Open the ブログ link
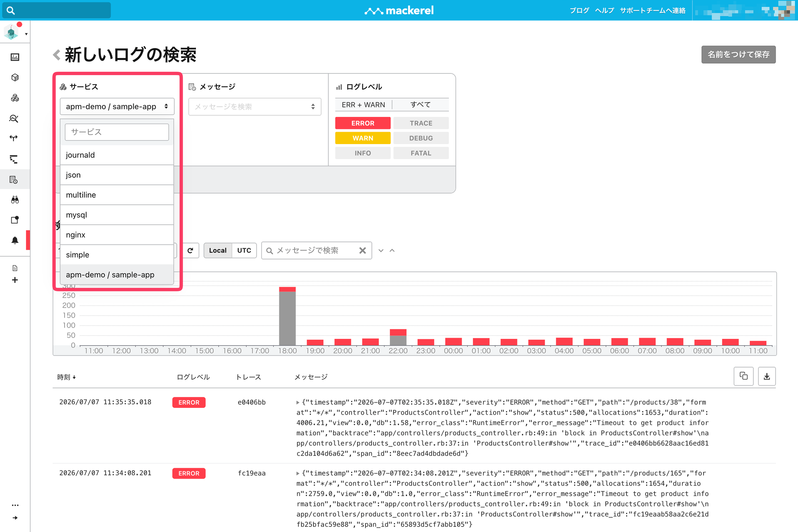The height and width of the screenshot is (532, 798). tap(579, 10)
